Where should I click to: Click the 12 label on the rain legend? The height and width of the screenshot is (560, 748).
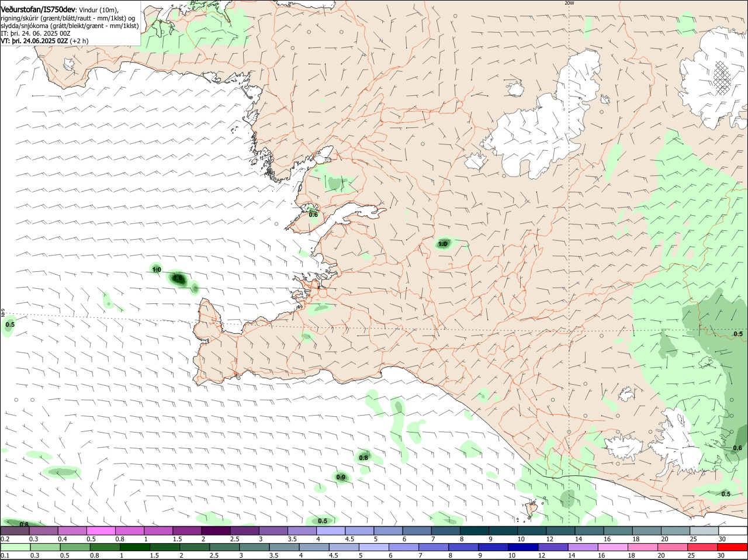(x=542, y=555)
